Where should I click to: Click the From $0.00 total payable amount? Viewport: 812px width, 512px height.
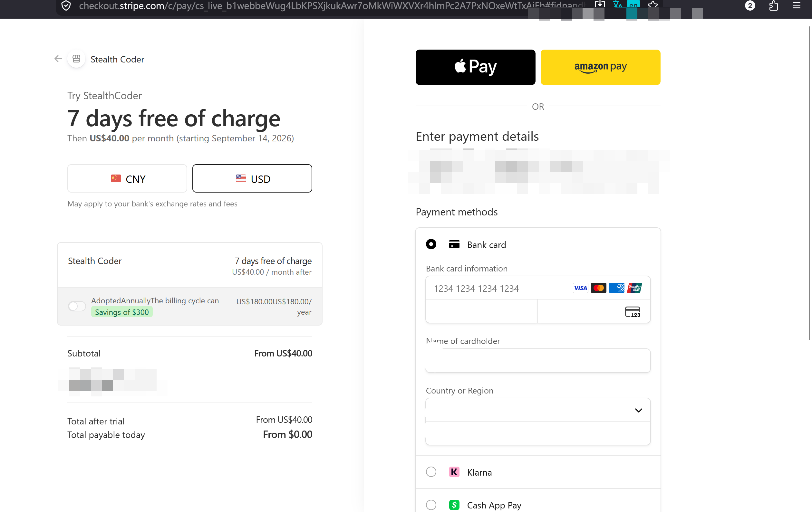pyautogui.click(x=288, y=434)
